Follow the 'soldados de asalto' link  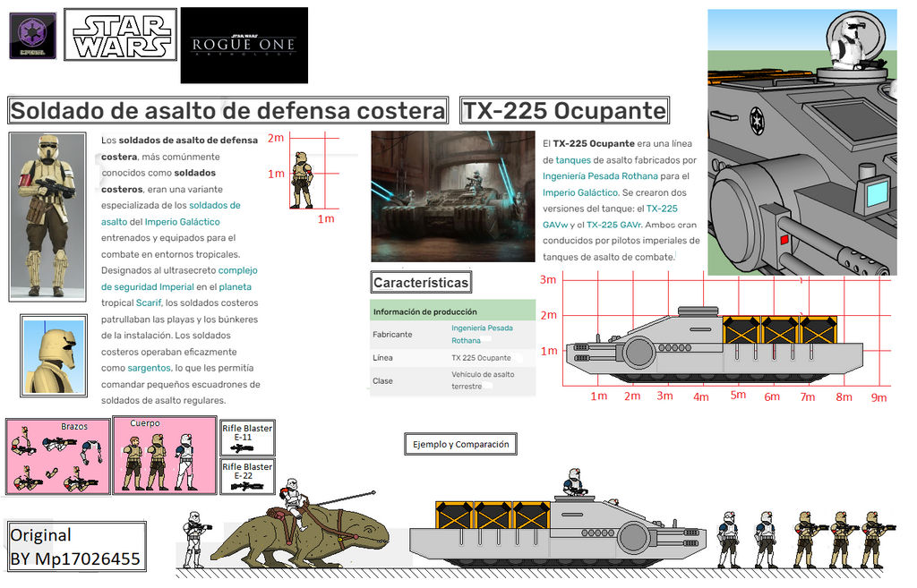171,213
